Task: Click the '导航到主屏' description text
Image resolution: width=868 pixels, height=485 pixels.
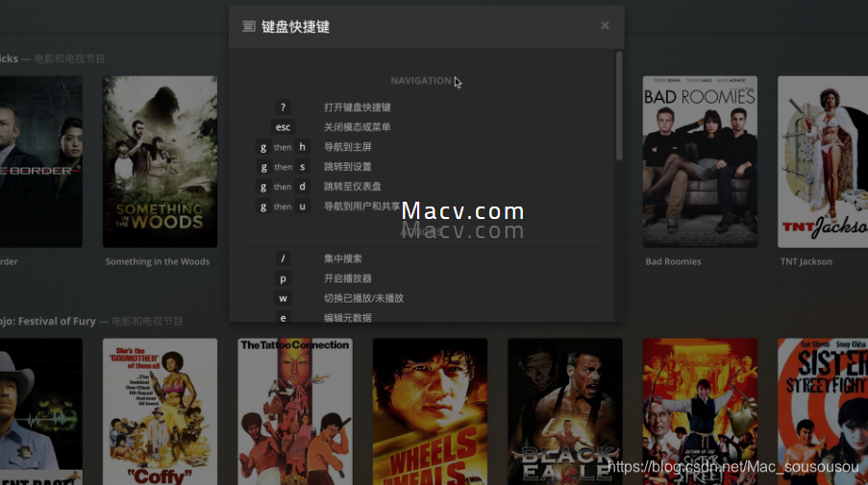Action: (x=348, y=147)
